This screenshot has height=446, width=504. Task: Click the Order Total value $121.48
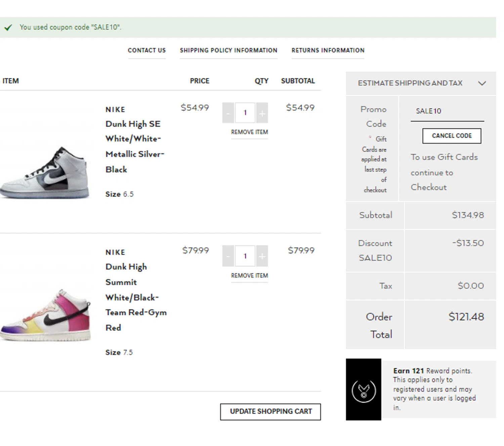(466, 317)
